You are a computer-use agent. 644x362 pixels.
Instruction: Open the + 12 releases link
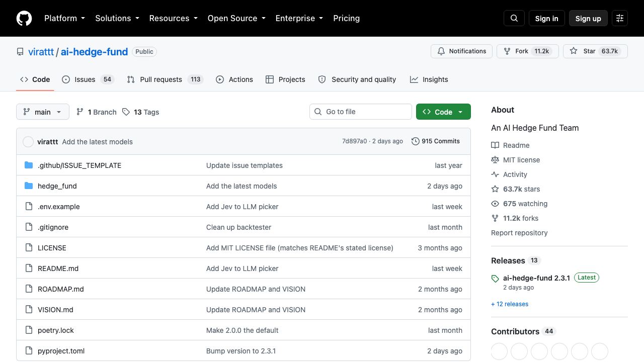click(510, 304)
